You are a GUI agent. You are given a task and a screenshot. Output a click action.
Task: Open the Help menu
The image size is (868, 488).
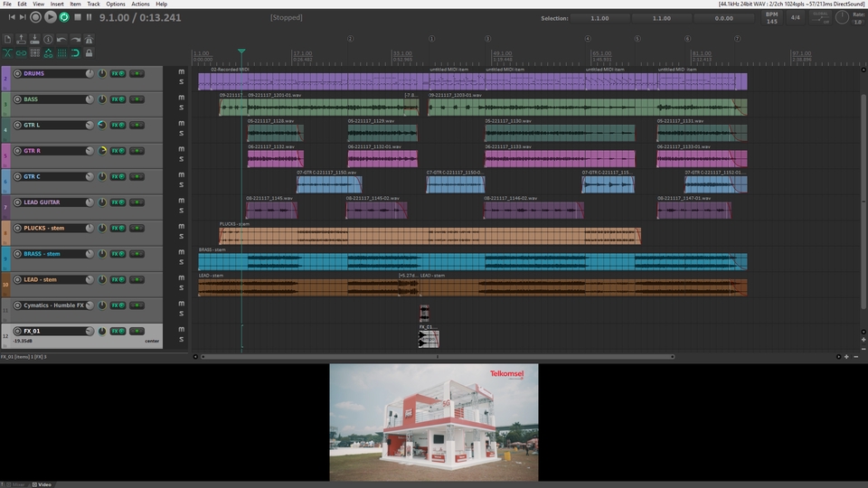162,4
